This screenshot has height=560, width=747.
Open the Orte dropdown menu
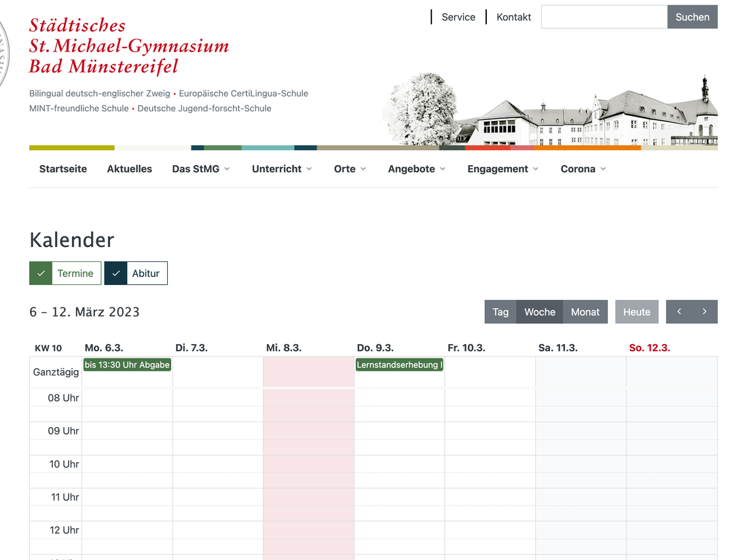[x=350, y=169]
